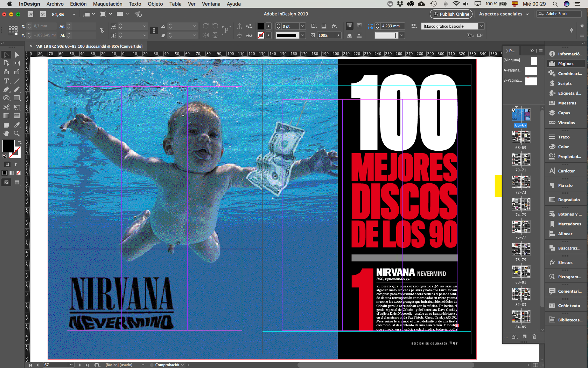The width and height of the screenshot is (588, 368).
Task: Select the Direct Selection tool
Action: pos(17,55)
